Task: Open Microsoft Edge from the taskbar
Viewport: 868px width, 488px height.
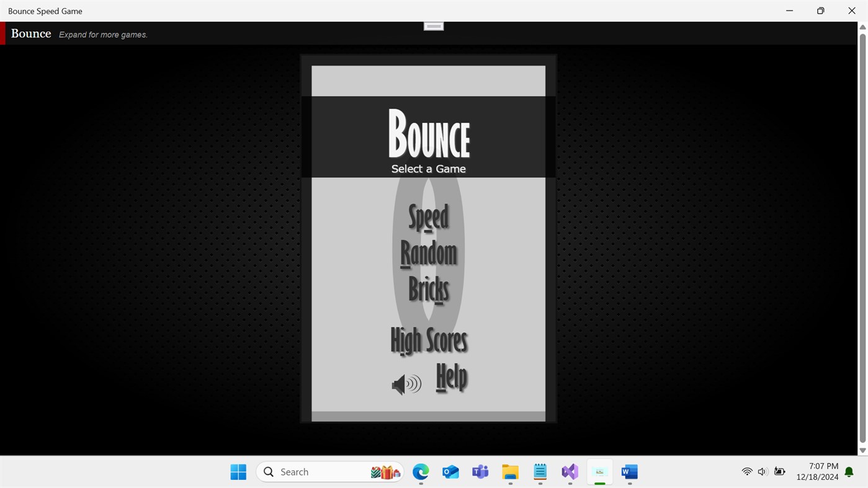Action: pos(420,471)
